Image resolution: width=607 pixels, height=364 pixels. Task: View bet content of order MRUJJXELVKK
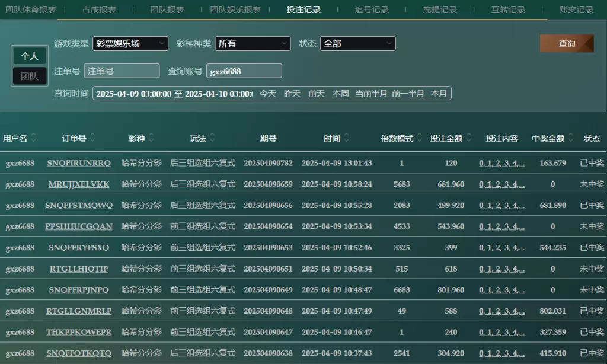pos(501,184)
